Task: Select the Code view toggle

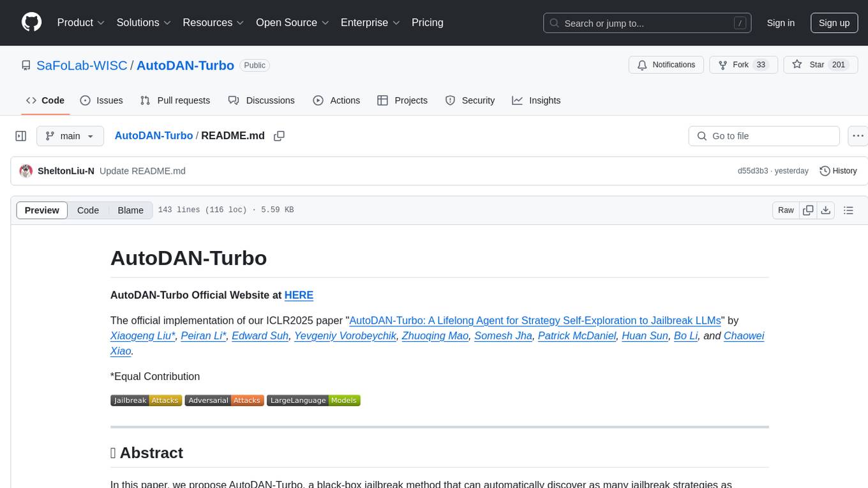Action: point(88,210)
